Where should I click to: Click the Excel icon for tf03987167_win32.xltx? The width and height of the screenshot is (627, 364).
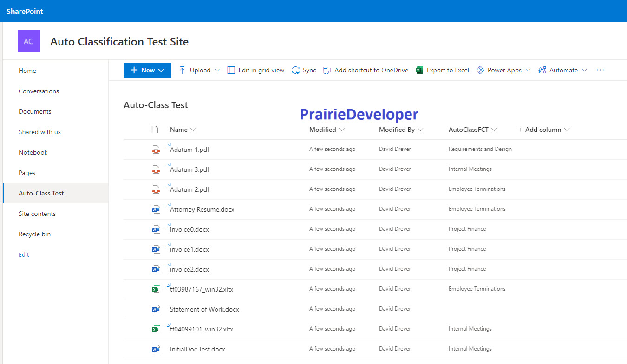pos(156,289)
